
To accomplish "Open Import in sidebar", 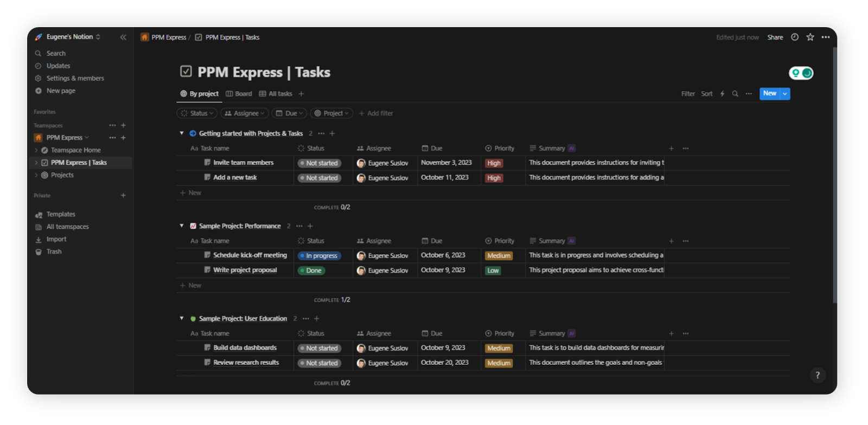I will tap(56, 239).
